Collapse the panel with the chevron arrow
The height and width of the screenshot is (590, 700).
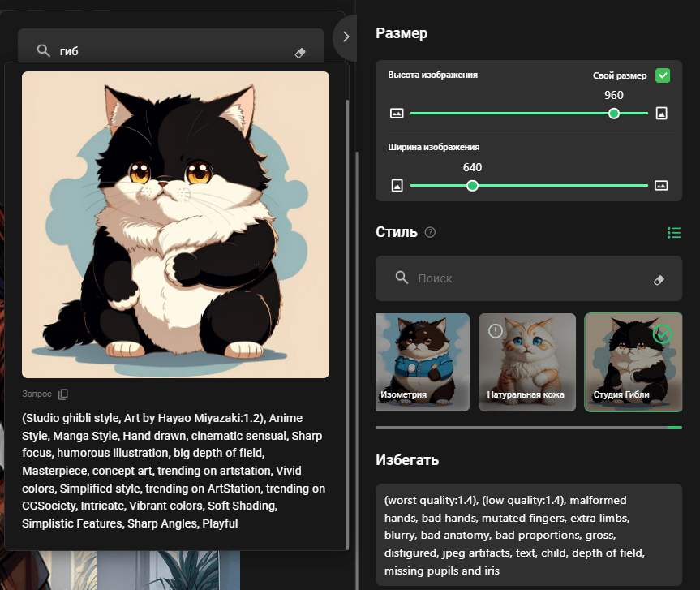(x=346, y=37)
